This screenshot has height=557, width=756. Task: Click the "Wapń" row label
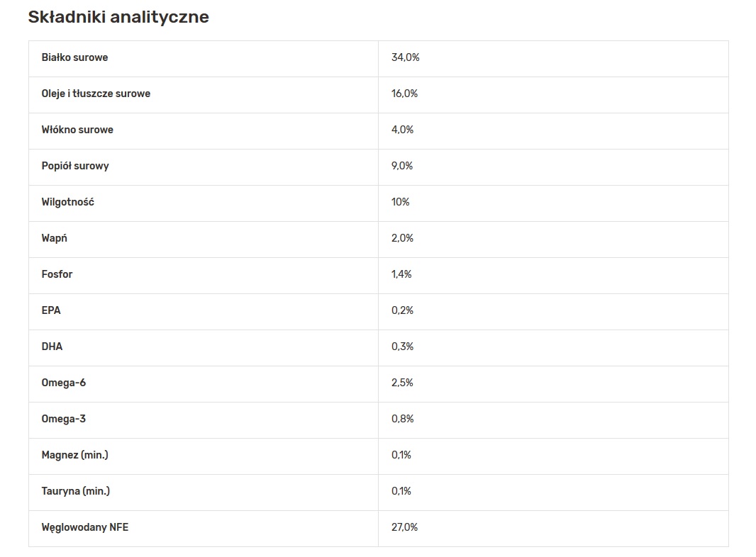point(54,238)
